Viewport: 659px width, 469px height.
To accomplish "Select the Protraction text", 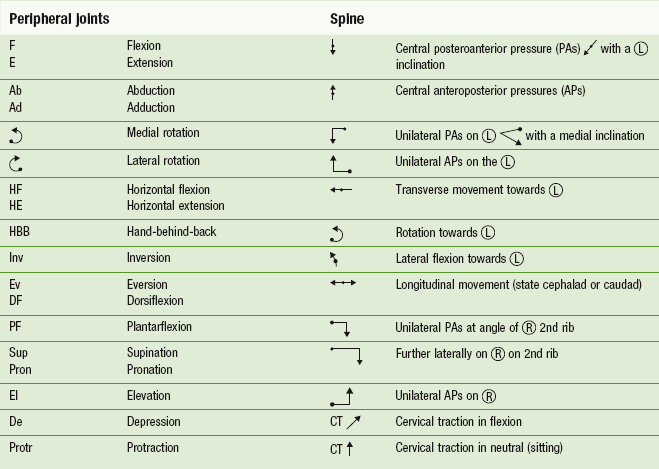I will pos(153,448).
